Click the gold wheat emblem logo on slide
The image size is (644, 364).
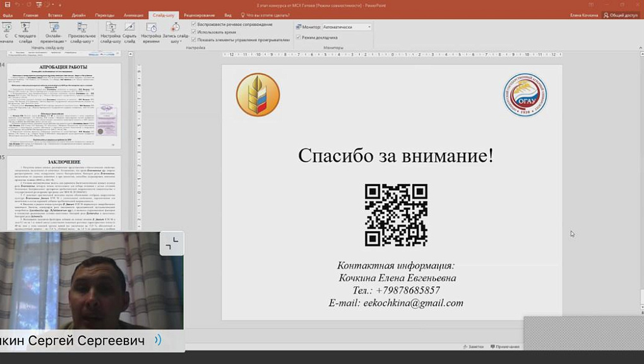click(x=258, y=95)
